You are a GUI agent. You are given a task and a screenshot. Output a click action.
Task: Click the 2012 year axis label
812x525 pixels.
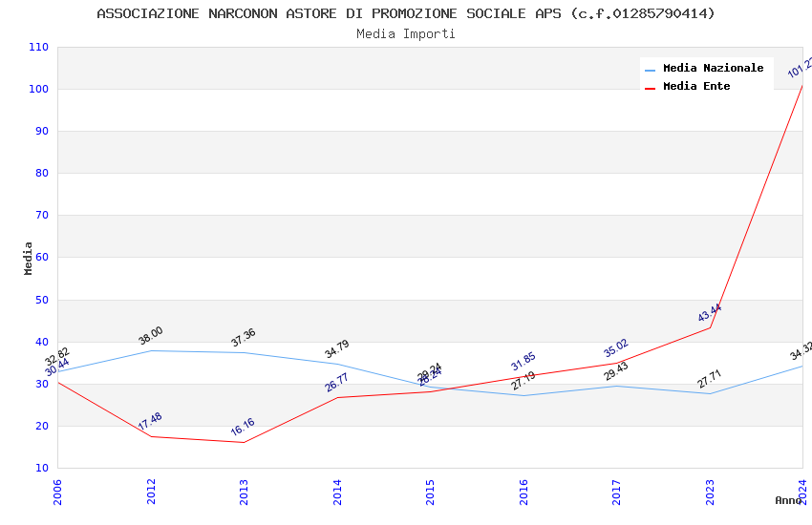click(151, 492)
